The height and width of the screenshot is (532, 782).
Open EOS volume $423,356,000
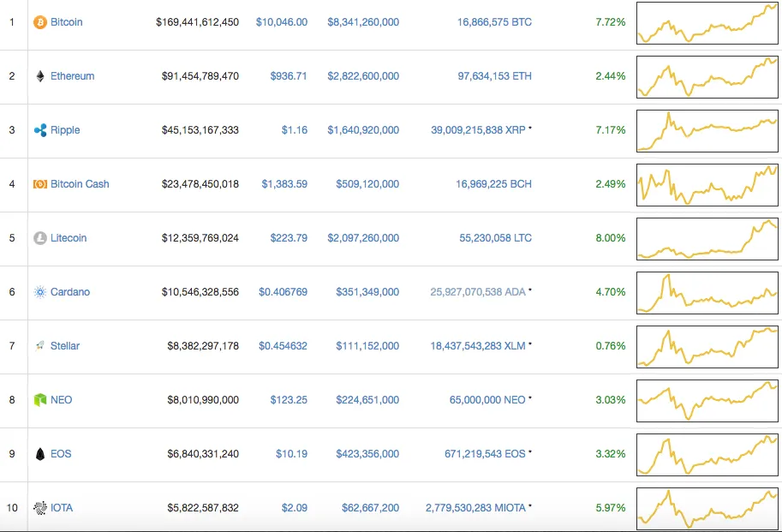pyautogui.click(x=367, y=454)
